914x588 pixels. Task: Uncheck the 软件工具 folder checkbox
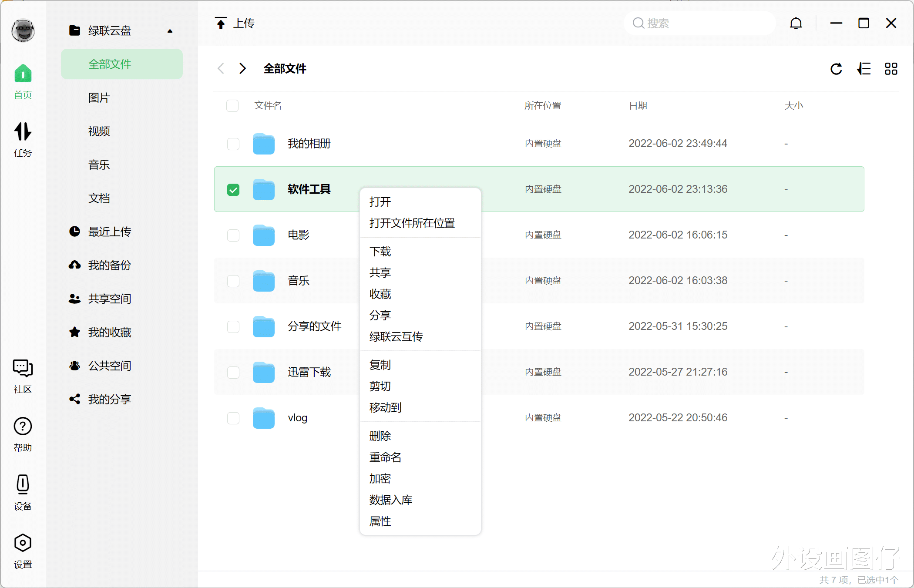[233, 190]
